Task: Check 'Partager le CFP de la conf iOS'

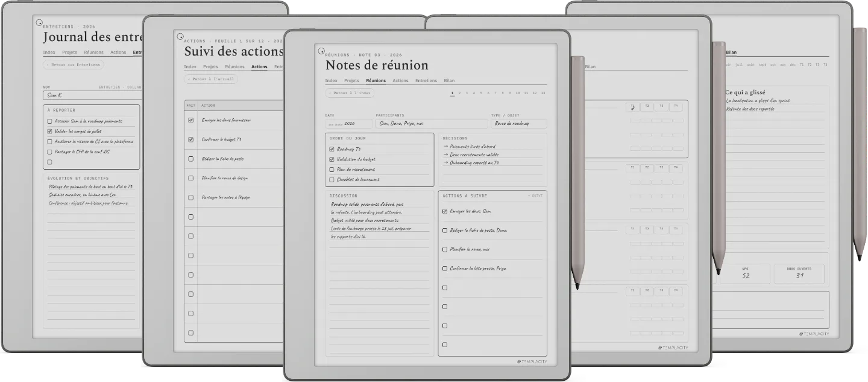Action: pyautogui.click(x=49, y=151)
